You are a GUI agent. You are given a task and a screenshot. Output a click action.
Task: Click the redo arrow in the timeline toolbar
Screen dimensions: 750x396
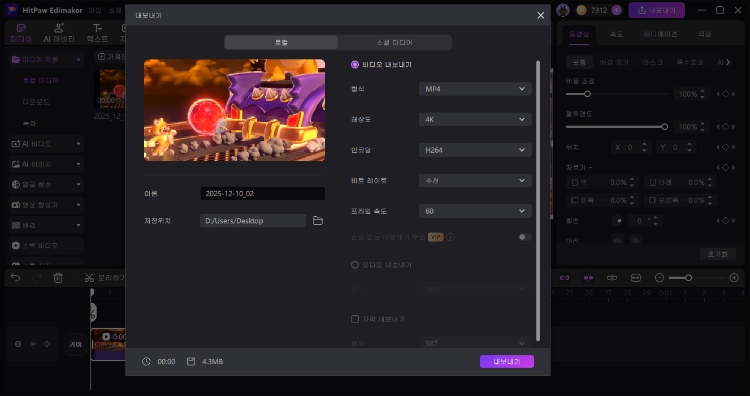[36, 278]
